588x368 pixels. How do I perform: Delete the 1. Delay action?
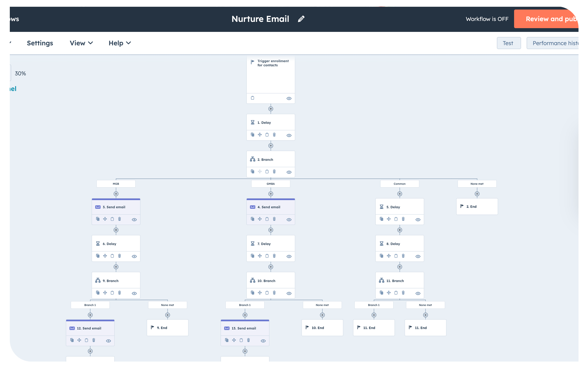pyautogui.click(x=274, y=135)
